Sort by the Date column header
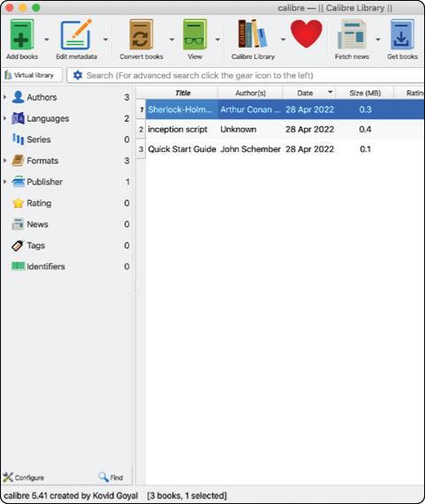The width and height of the screenshot is (425, 504). (309, 93)
